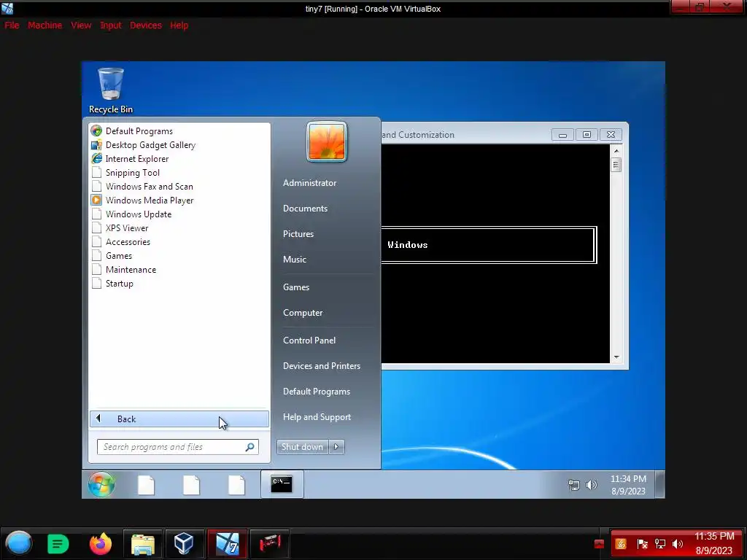The width and height of the screenshot is (747, 560).
Task: Open VirtualBox File menu
Action: pyautogui.click(x=12, y=26)
